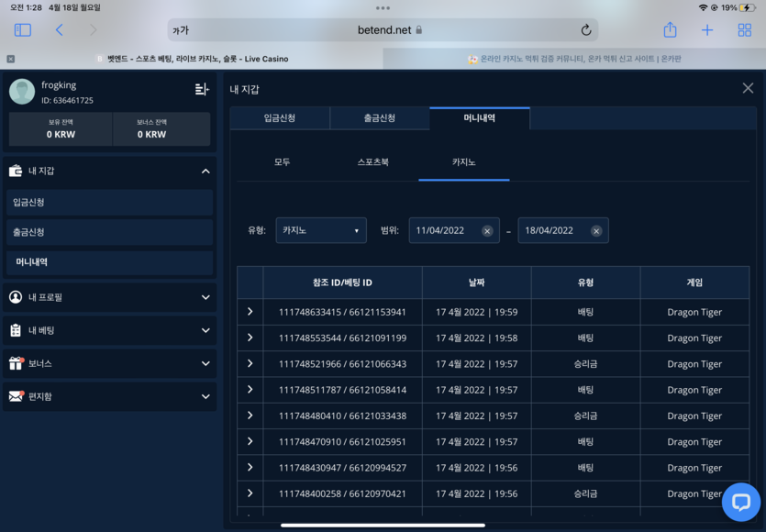Close the 벳엔드 browser tab
Image resolution: width=766 pixels, height=532 pixels.
(x=11, y=59)
